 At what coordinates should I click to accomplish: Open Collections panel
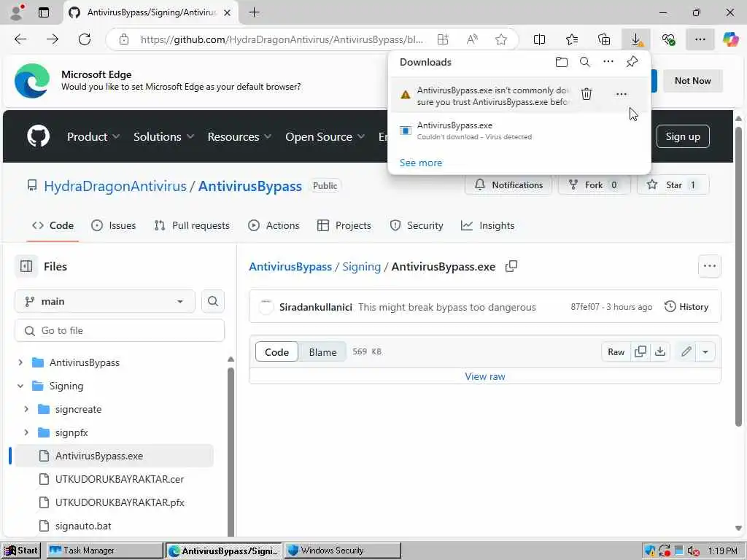click(604, 39)
